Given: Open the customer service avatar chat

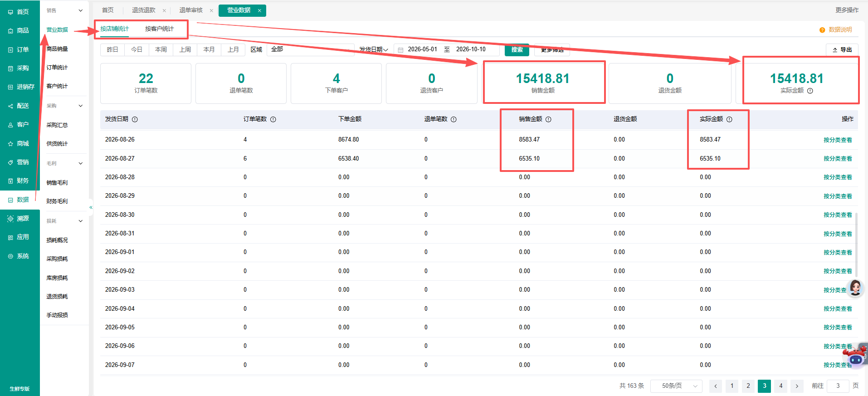Looking at the screenshot, I should pos(855,288).
